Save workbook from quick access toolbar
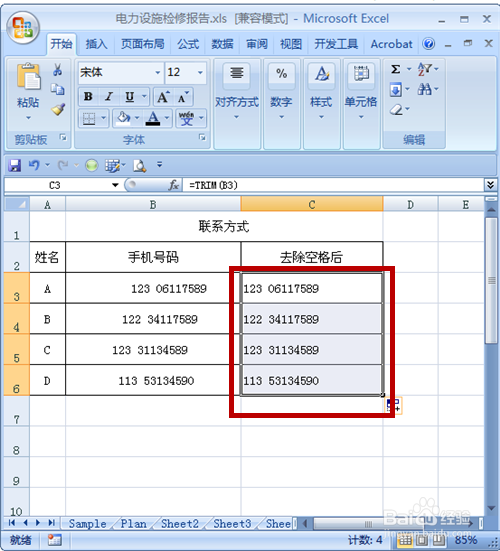Viewport: 500px width, 551px height. click(14, 165)
